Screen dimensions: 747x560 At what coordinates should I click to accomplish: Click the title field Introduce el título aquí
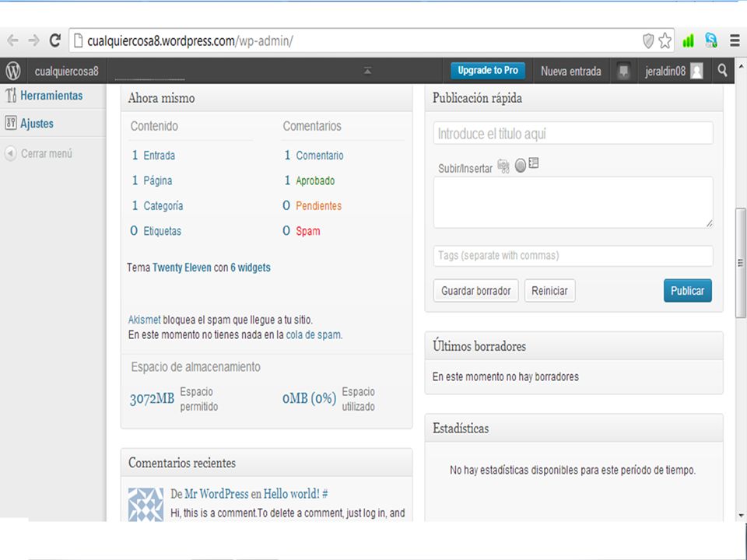pos(573,133)
